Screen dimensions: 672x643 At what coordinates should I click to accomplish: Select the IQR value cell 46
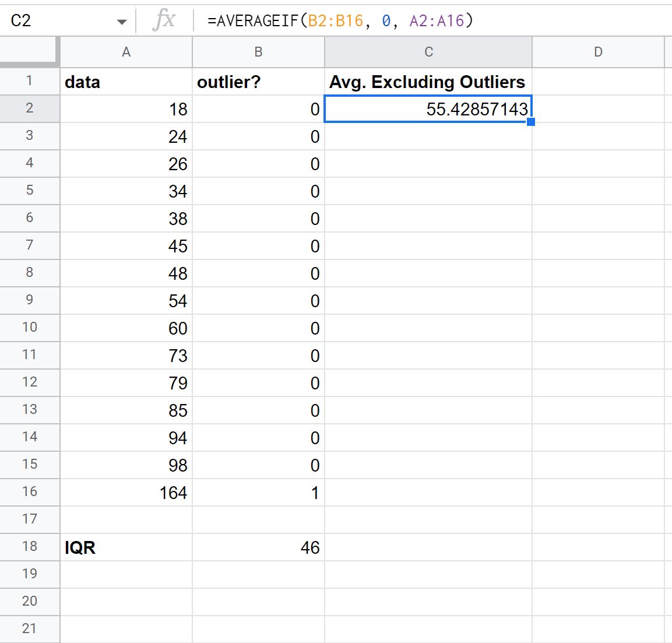pyautogui.click(x=258, y=547)
